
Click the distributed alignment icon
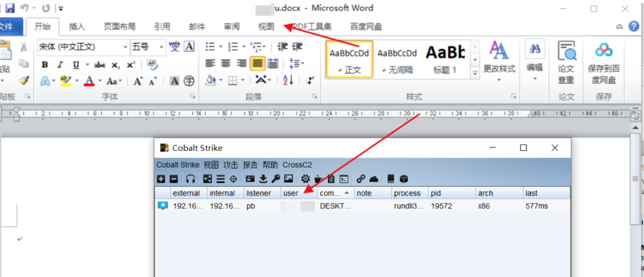[273, 63]
